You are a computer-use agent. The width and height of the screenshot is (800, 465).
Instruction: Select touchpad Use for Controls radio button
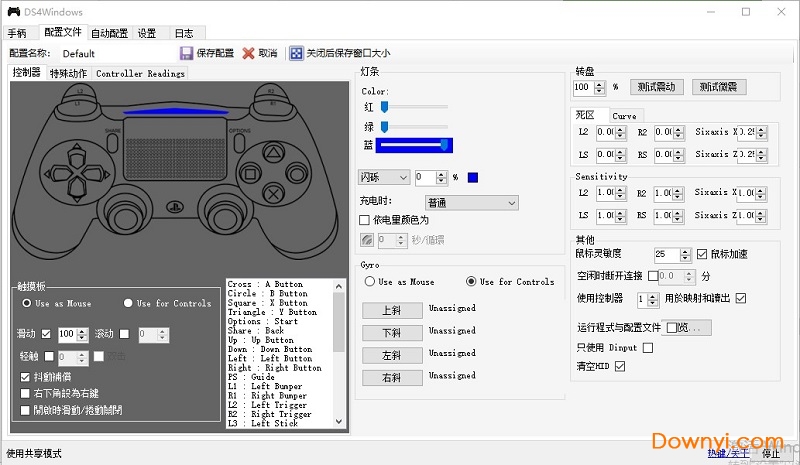point(128,303)
